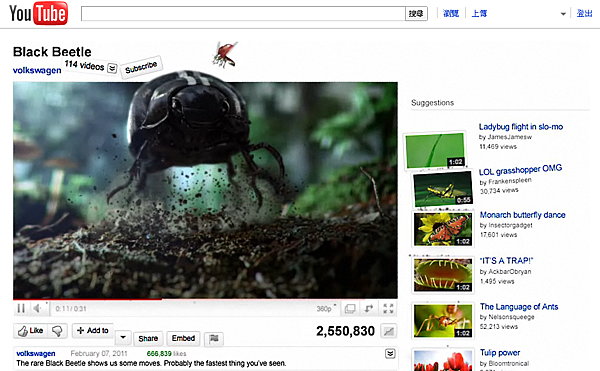This screenshot has height=371, width=600.
Task: Open The Language of Ants thumbnail
Action: click(x=443, y=321)
